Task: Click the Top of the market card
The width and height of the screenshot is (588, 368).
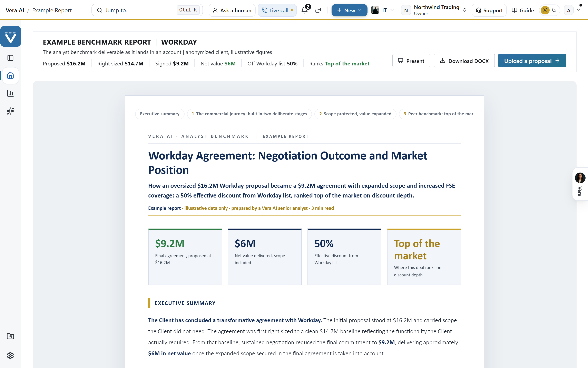Action: point(424,257)
